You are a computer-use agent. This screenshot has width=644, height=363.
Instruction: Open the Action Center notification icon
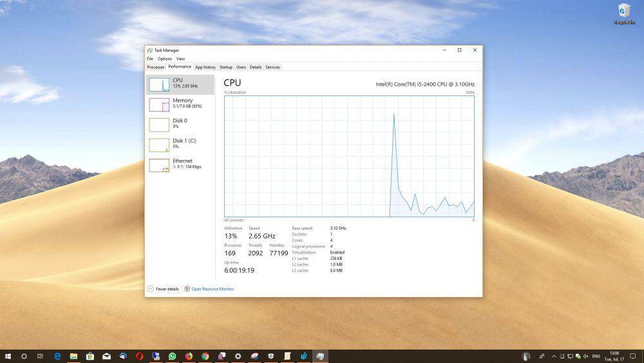[633, 357]
